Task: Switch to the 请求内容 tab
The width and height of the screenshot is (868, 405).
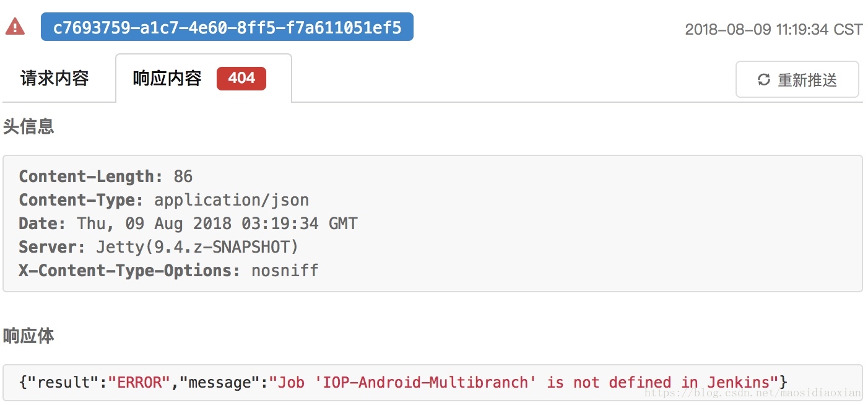Action: click(x=54, y=79)
